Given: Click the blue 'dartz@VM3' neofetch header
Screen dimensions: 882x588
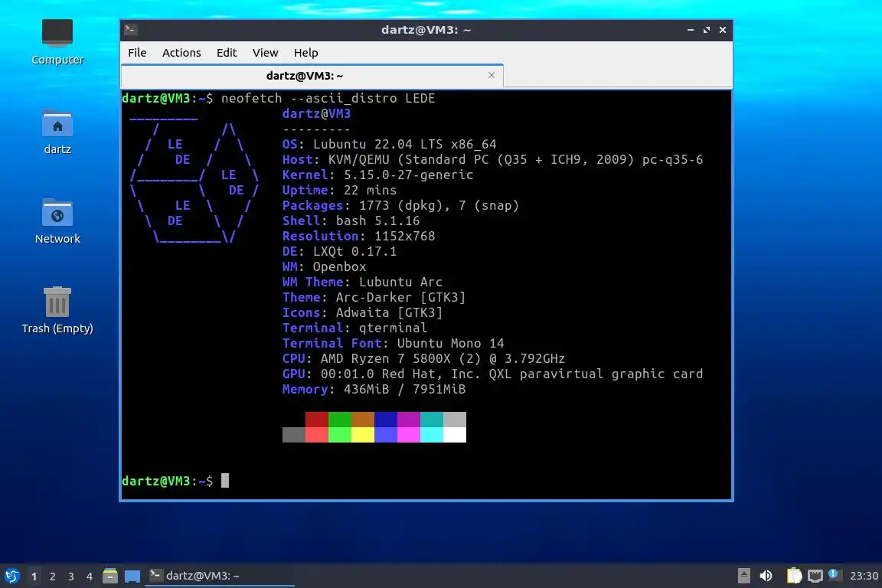Looking at the screenshot, I should 317,113.
